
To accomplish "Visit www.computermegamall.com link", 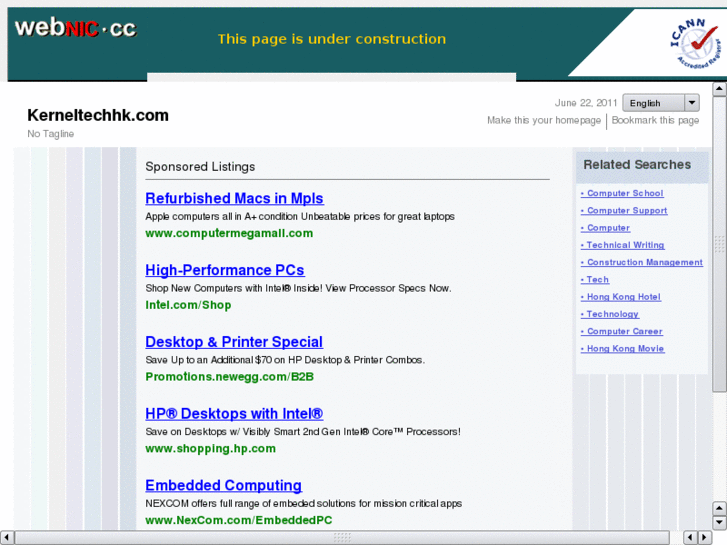I will [x=229, y=233].
